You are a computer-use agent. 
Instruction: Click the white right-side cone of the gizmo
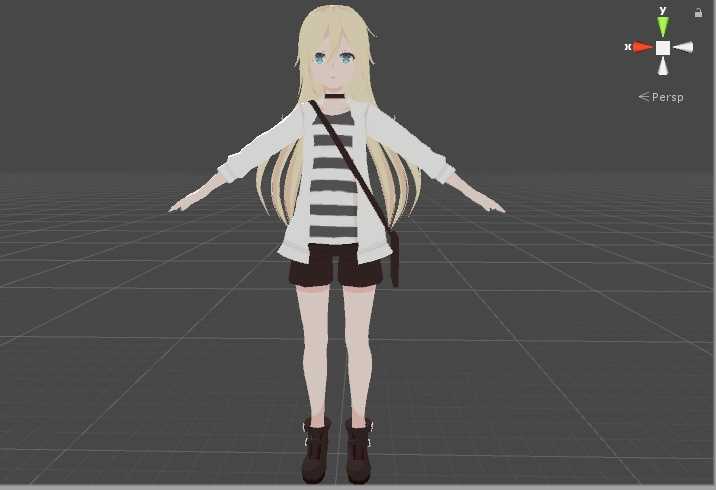pyautogui.click(x=683, y=47)
